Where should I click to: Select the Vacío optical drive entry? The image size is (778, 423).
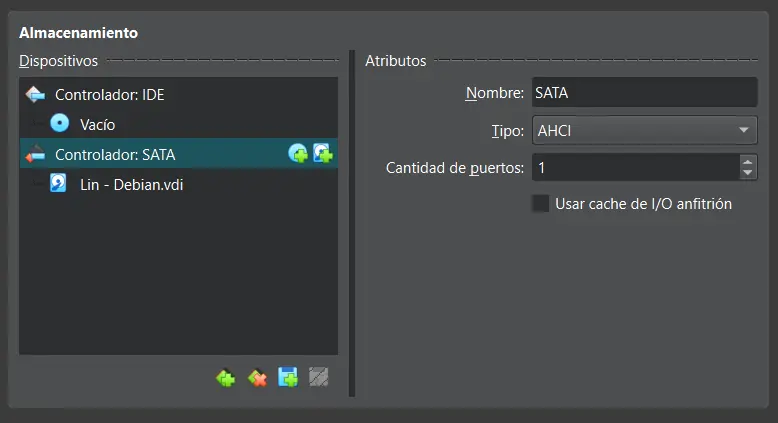point(179,124)
